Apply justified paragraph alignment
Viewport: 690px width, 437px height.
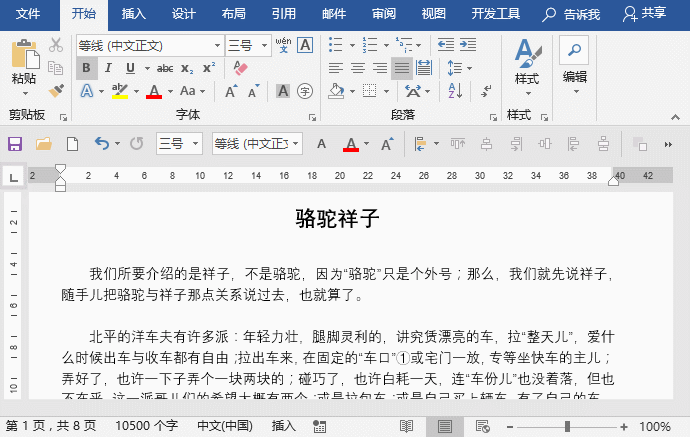pyautogui.click(x=402, y=68)
